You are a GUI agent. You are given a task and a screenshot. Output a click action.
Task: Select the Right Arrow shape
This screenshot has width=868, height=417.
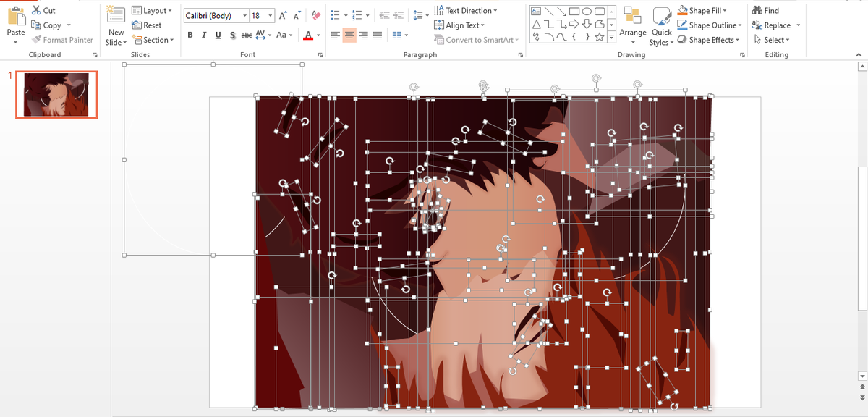click(x=574, y=24)
